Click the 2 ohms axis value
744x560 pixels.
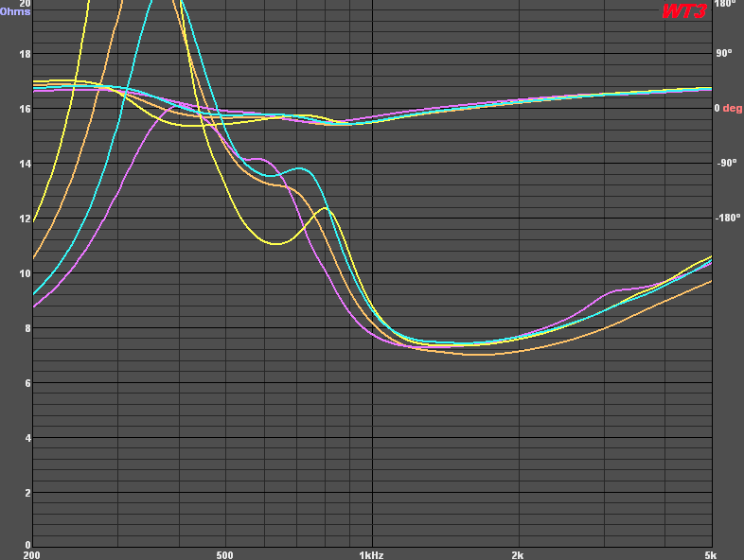(27, 493)
